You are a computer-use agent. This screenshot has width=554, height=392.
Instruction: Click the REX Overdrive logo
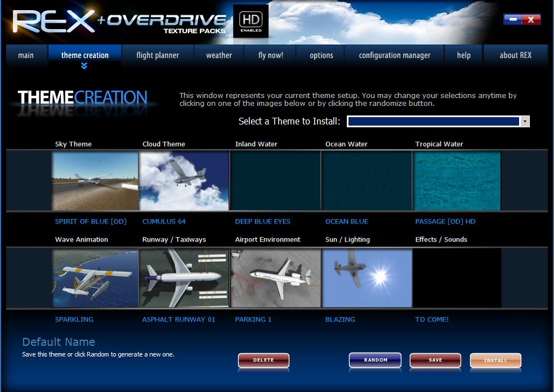pos(119,22)
